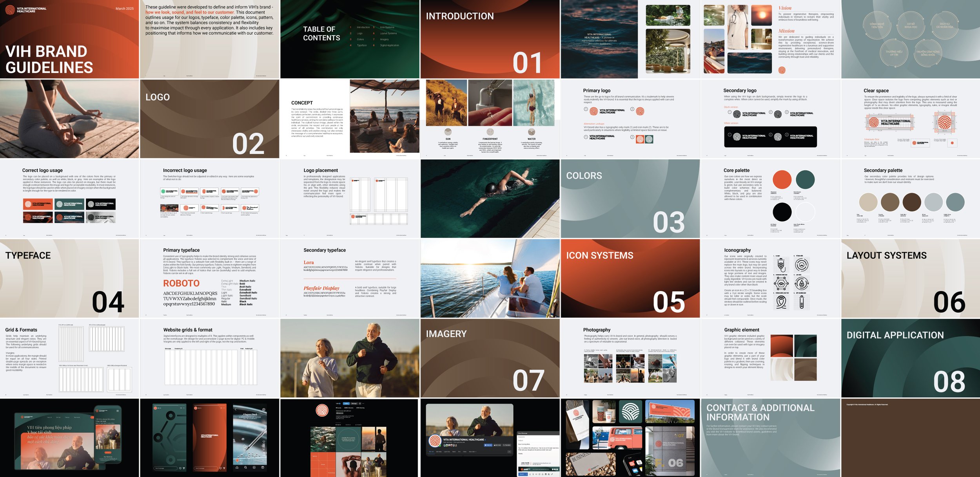
Task: Click the 'THƯƠNG HIỆU UY TÍN' circle
Action: 894,52
